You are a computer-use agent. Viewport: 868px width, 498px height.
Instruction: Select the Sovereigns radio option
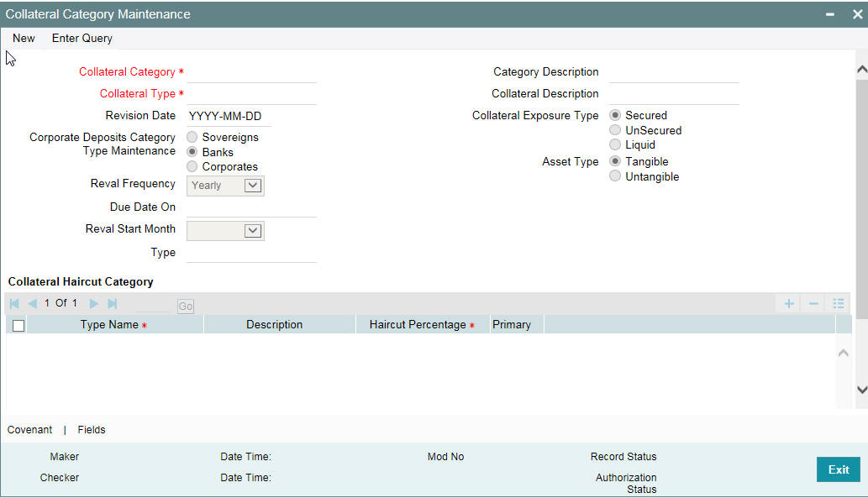pyautogui.click(x=192, y=137)
